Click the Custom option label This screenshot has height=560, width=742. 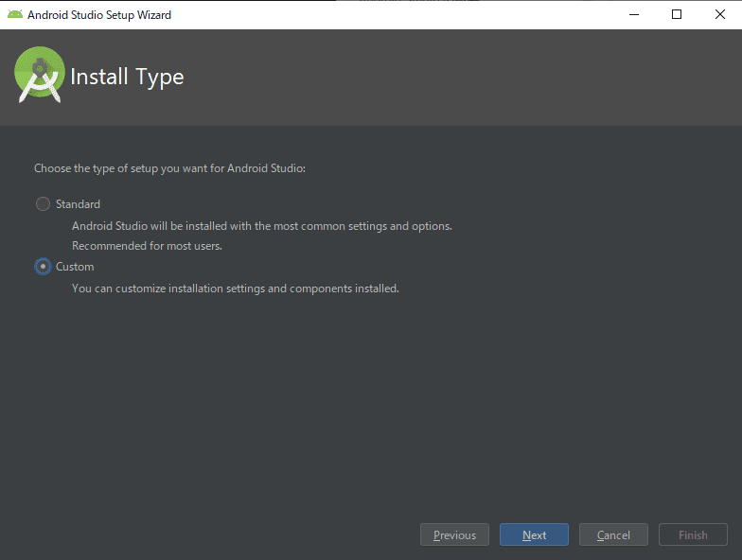coord(75,267)
